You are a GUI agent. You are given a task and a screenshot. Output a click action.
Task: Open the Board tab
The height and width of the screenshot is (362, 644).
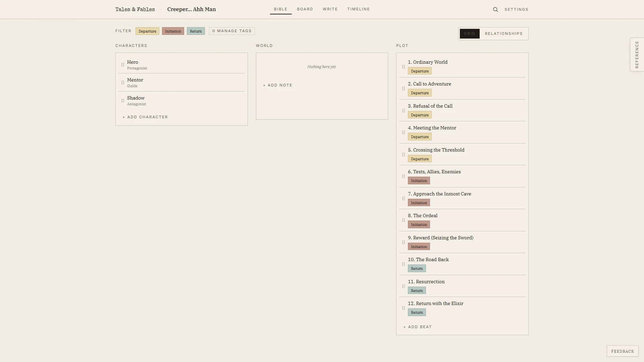click(x=305, y=9)
